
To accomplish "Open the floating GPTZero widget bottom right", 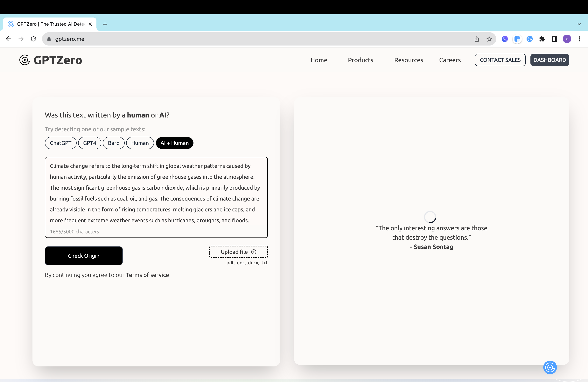I will [550, 367].
